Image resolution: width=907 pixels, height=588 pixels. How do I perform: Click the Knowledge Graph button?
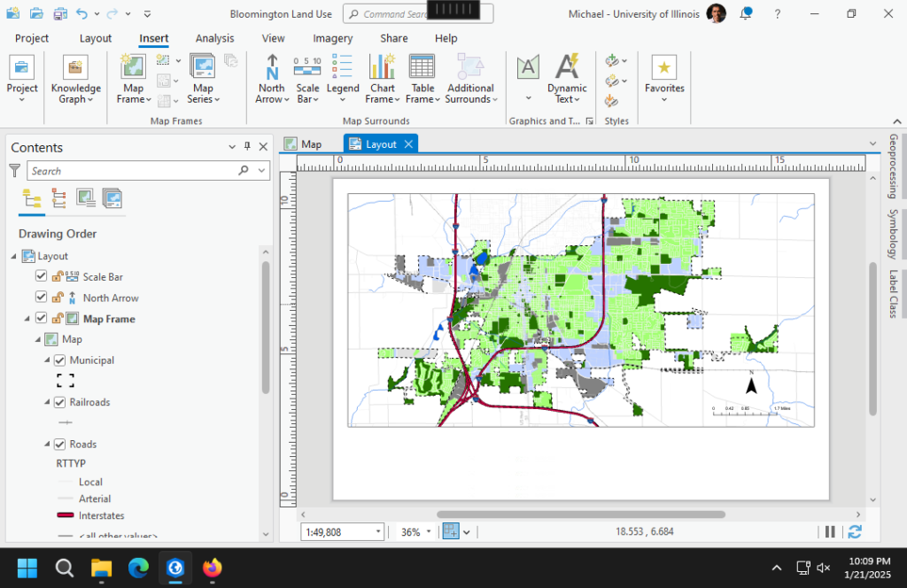(76, 80)
